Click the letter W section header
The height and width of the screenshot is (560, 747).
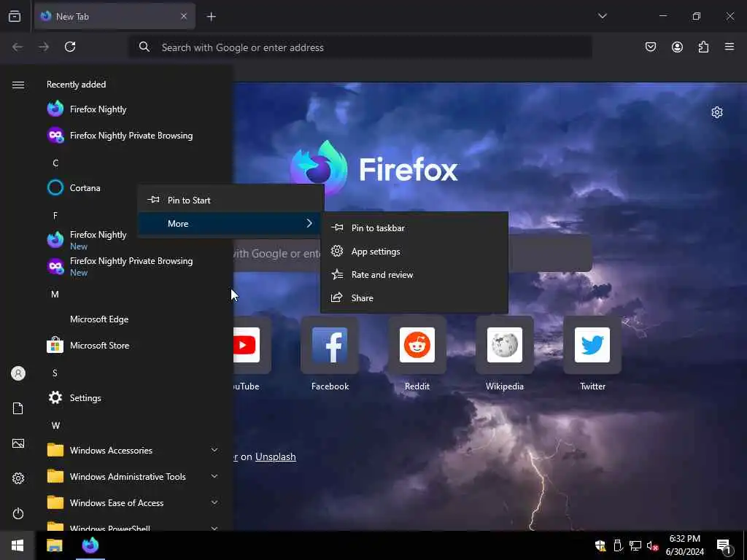(x=55, y=425)
